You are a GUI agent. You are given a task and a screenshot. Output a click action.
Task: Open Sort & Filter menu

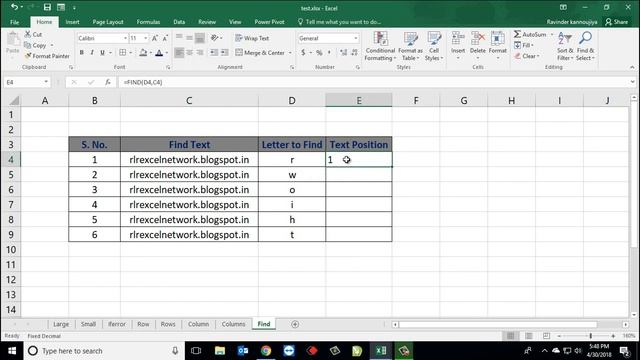pos(565,46)
